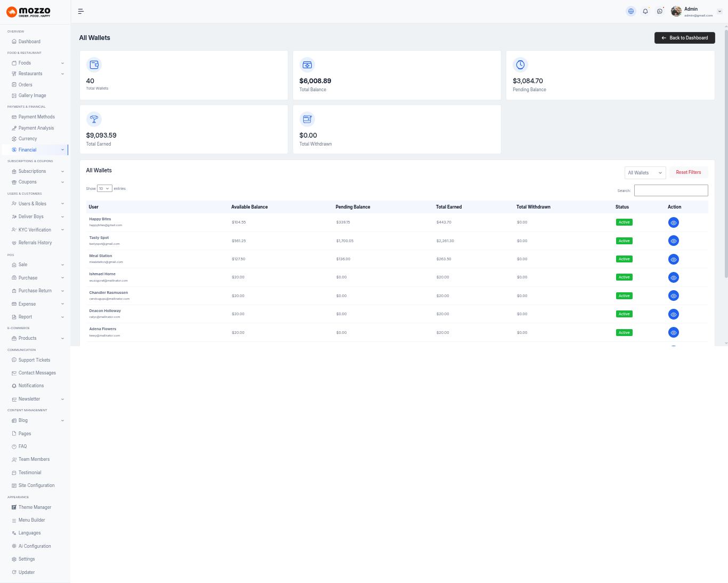Click the Reset Filters button
The height and width of the screenshot is (583, 728).
[688, 172]
